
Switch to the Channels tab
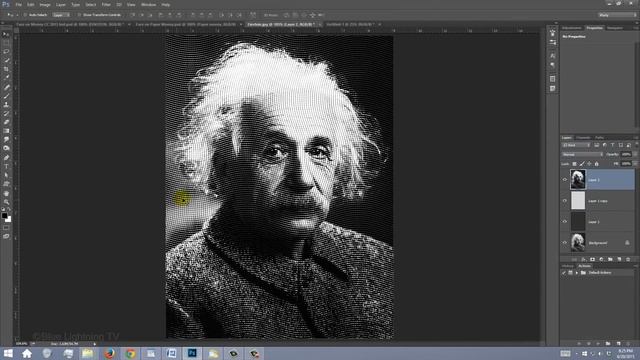(x=583, y=138)
